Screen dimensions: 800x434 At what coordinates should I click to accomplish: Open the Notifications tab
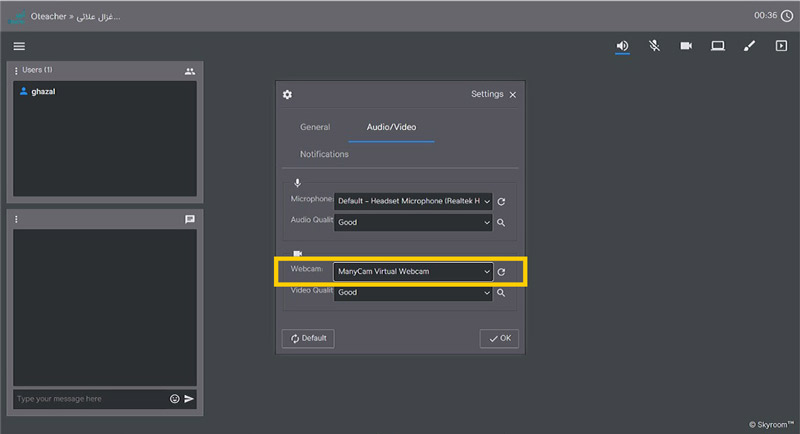click(x=324, y=154)
